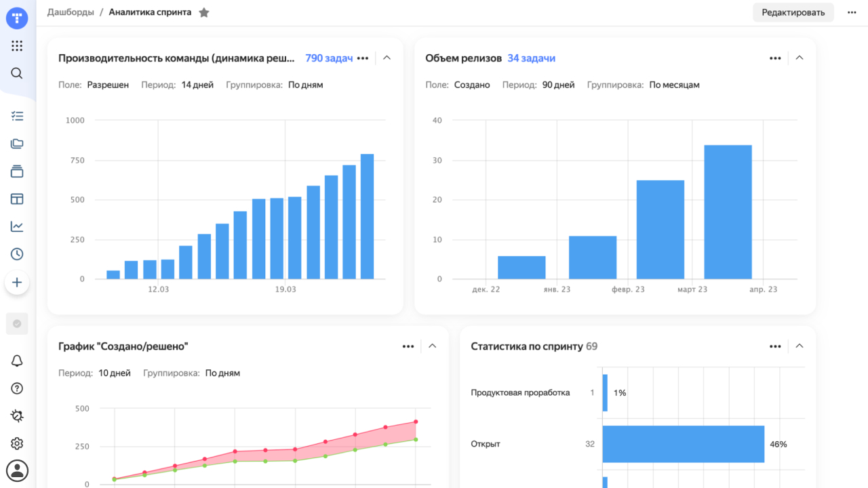Open the user account avatar menu
The image size is (868, 488).
[17, 470]
